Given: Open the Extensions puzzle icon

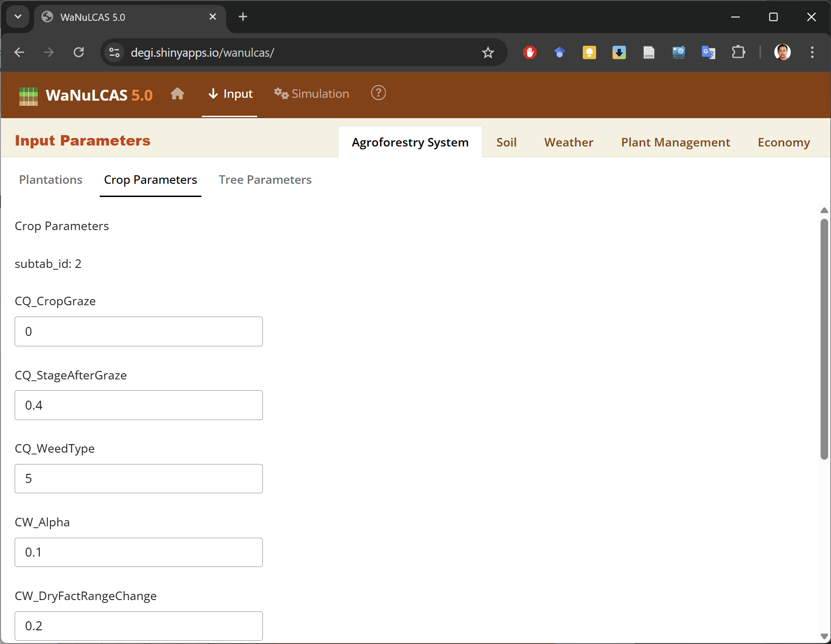Looking at the screenshot, I should pos(739,52).
